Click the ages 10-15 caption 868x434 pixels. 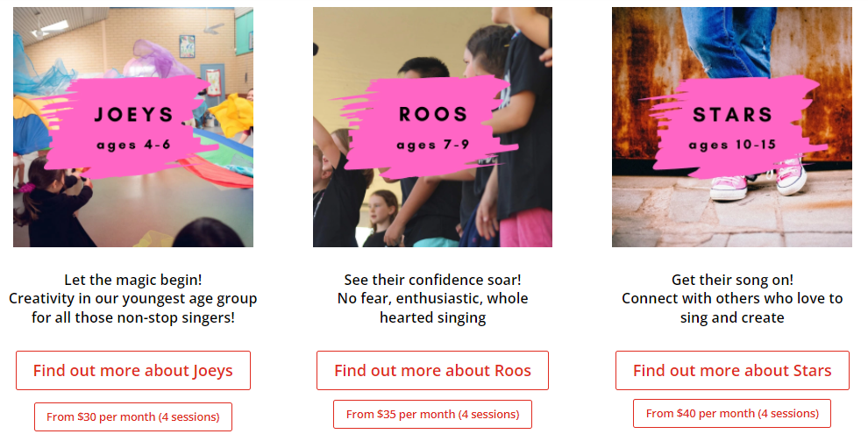click(732, 146)
